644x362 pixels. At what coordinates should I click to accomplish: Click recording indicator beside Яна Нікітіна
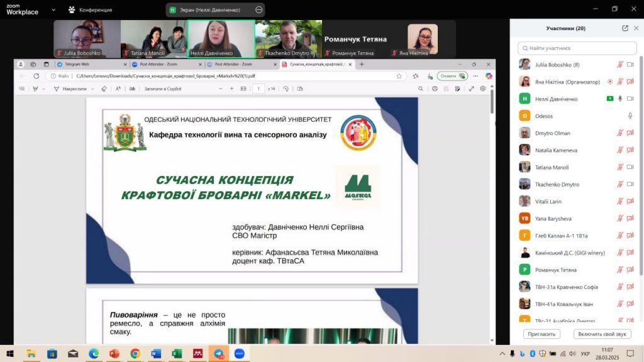[x=610, y=82]
